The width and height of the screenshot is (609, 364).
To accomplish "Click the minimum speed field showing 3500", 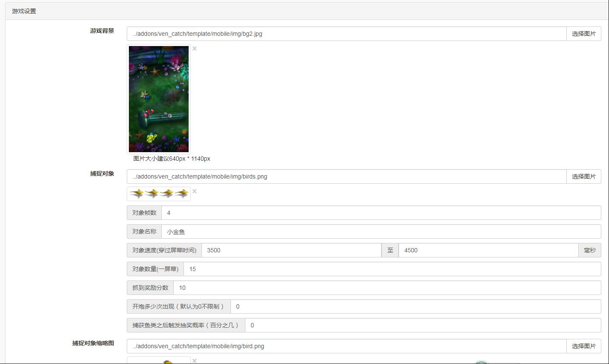I will click(x=291, y=250).
